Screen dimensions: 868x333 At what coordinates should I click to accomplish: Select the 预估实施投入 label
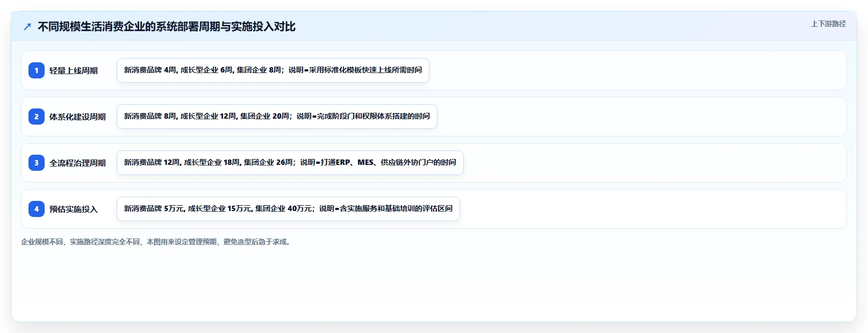(x=74, y=209)
